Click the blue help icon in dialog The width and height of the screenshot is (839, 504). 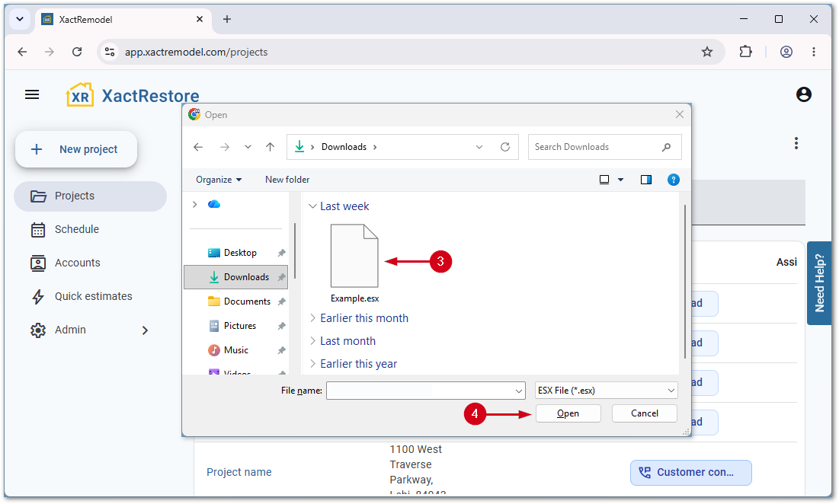point(674,180)
